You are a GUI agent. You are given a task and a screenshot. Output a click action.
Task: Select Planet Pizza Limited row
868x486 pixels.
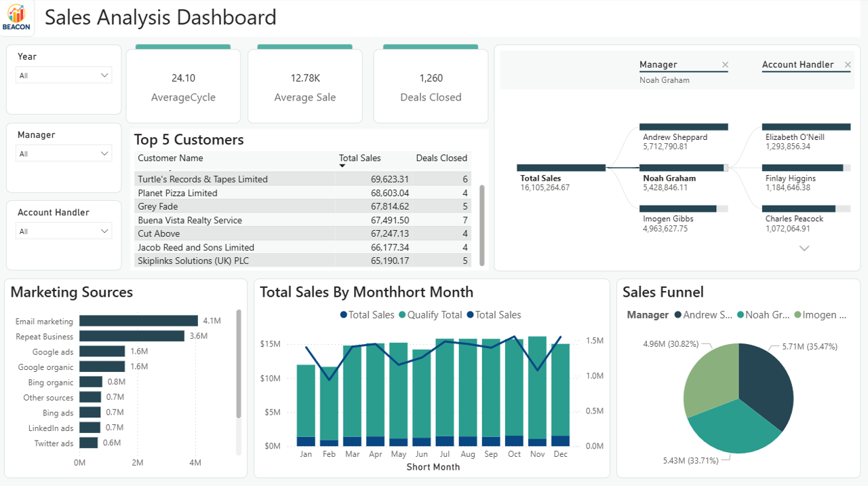(303, 193)
